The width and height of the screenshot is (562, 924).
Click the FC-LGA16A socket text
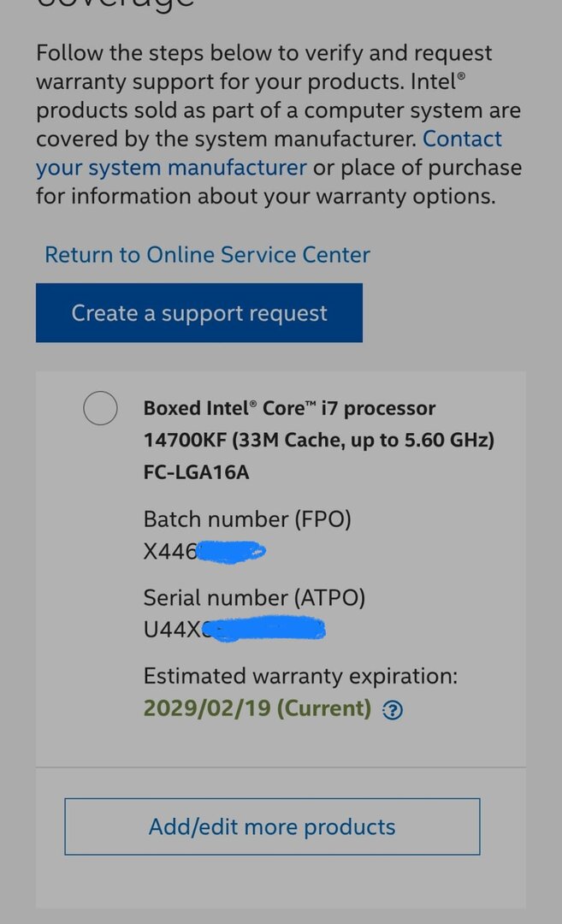tap(196, 471)
